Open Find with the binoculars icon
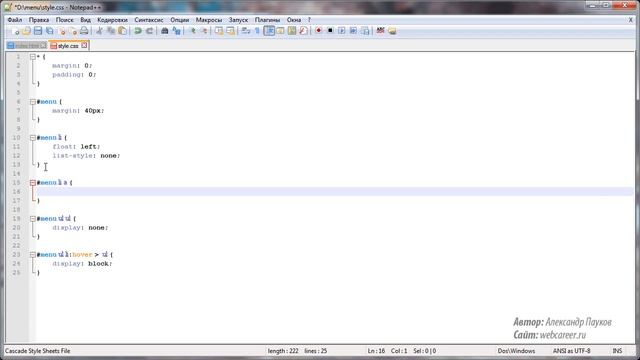 pyautogui.click(x=164, y=31)
